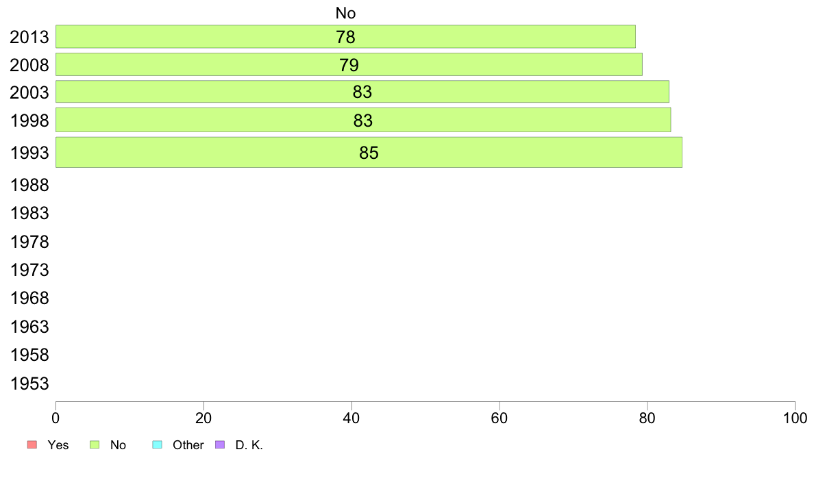
Task: Click the 1988 year label
Action: (x=29, y=186)
